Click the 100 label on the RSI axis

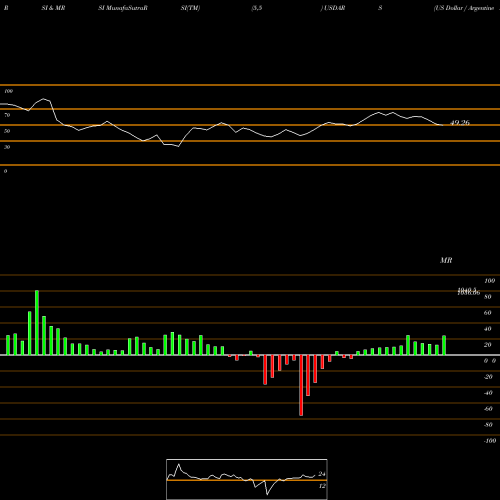(x=8, y=91)
